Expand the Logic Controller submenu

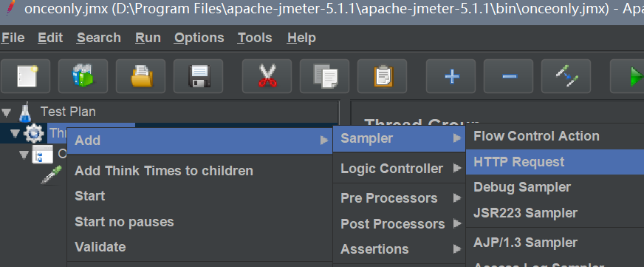[399, 169]
